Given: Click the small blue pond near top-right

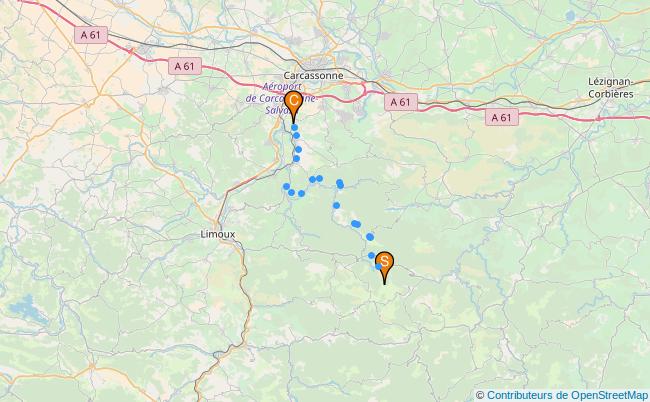Looking at the screenshot, I should pyautogui.click(x=570, y=16).
